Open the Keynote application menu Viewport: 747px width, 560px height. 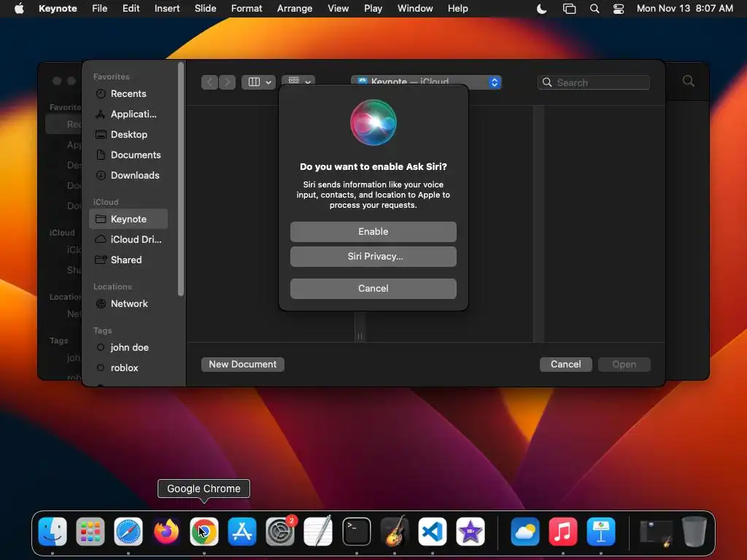[x=58, y=8]
